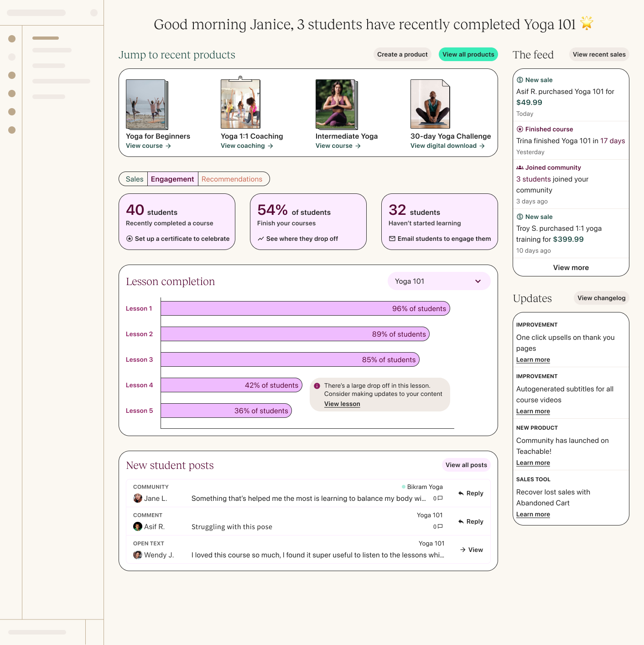Select the Engagement tab
Viewport: 644px width, 645px height.
172,179
